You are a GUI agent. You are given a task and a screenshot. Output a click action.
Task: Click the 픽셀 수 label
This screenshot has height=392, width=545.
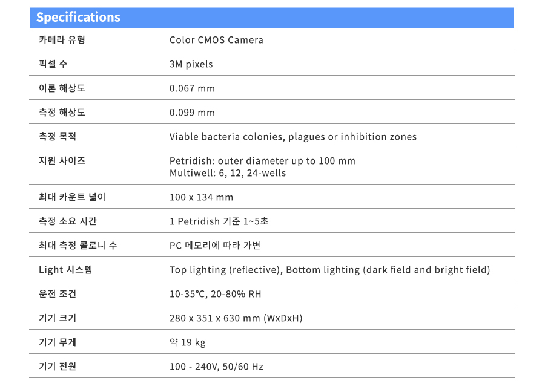coord(53,64)
